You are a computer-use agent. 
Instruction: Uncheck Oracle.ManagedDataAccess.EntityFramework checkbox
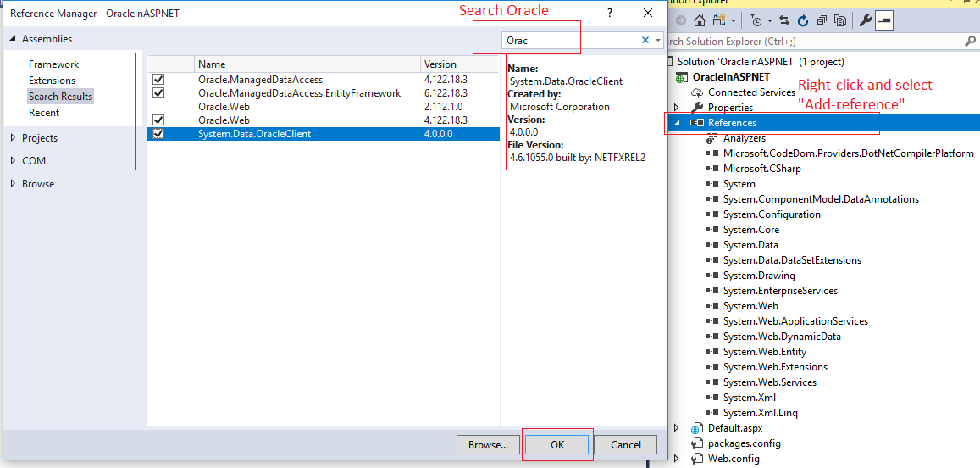tap(158, 93)
